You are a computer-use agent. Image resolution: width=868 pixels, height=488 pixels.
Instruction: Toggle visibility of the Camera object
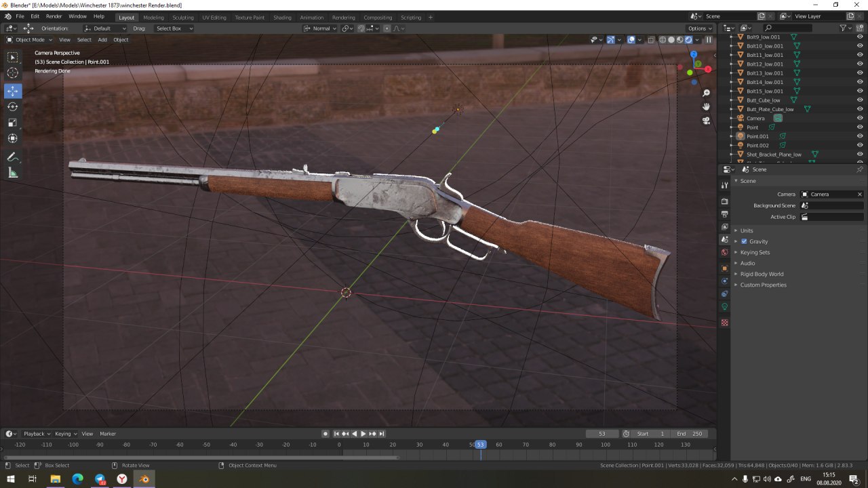click(x=860, y=118)
